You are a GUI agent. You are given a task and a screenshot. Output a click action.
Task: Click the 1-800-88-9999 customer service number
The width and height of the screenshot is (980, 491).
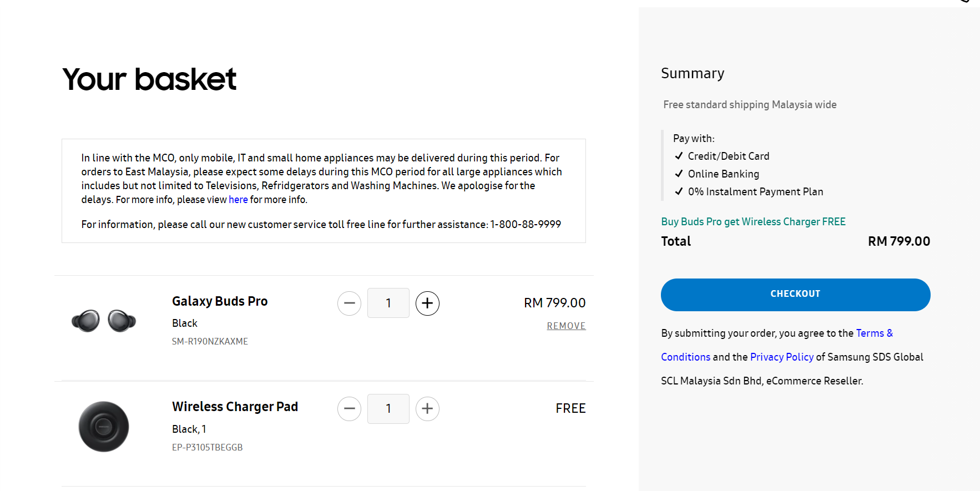526,225
